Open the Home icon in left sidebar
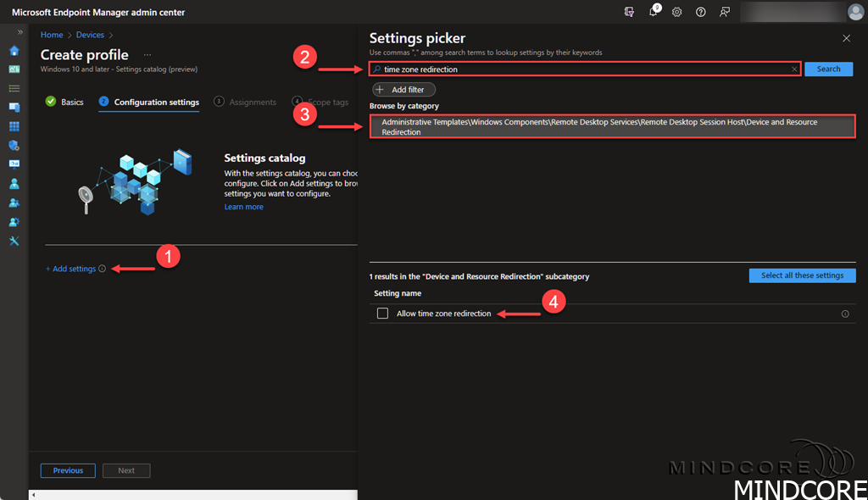 click(x=14, y=50)
